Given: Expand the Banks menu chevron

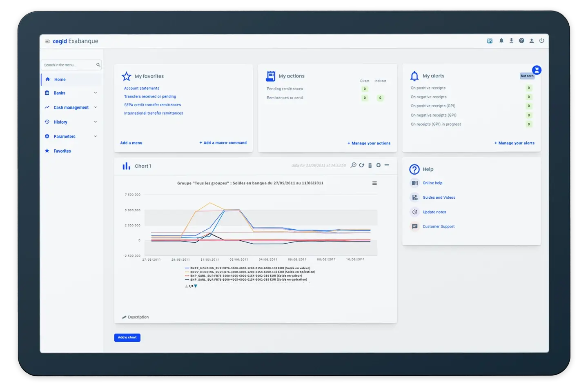Looking at the screenshot, I should 96,93.
